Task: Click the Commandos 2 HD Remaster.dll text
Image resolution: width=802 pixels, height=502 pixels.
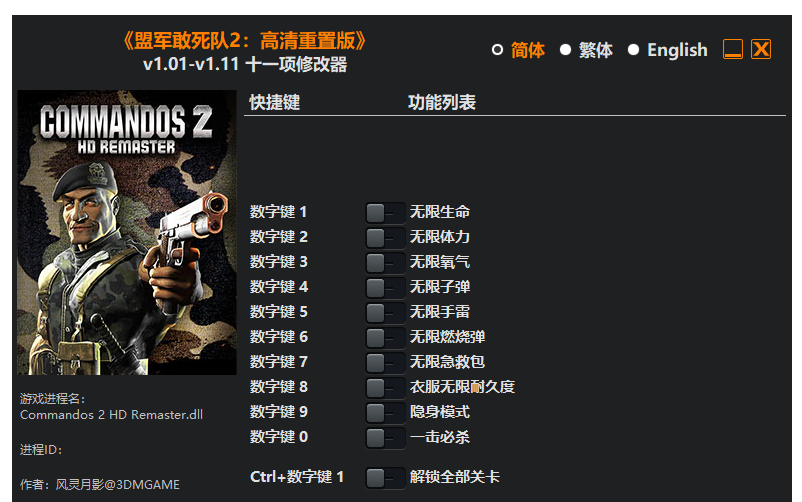Action: coord(112,415)
